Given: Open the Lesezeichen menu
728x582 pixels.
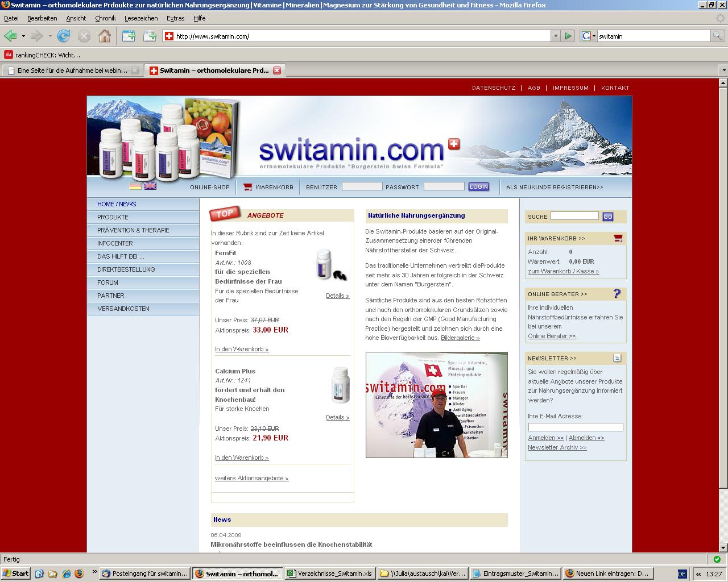Looking at the screenshot, I should coord(141,18).
